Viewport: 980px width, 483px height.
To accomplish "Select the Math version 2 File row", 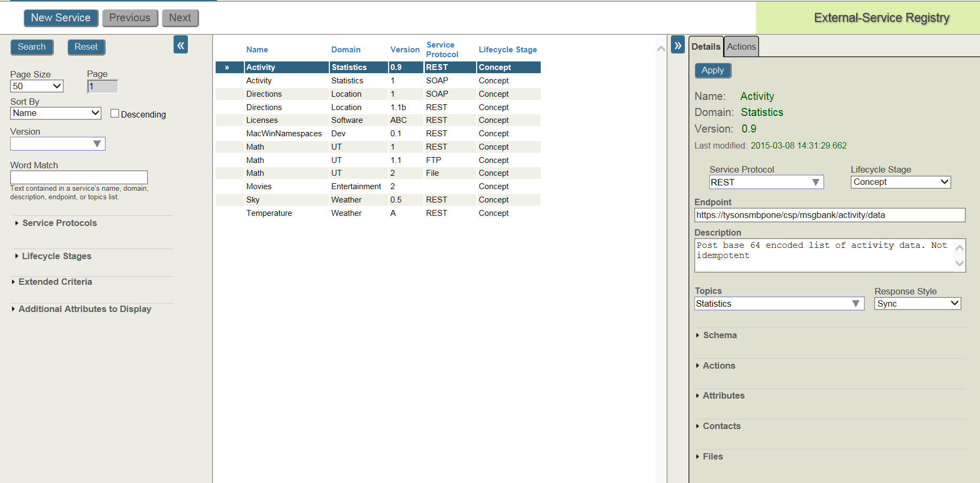I will [x=378, y=173].
